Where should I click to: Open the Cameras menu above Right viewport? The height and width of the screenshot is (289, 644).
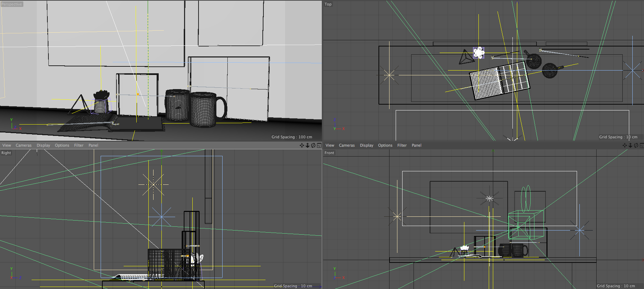tap(24, 146)
